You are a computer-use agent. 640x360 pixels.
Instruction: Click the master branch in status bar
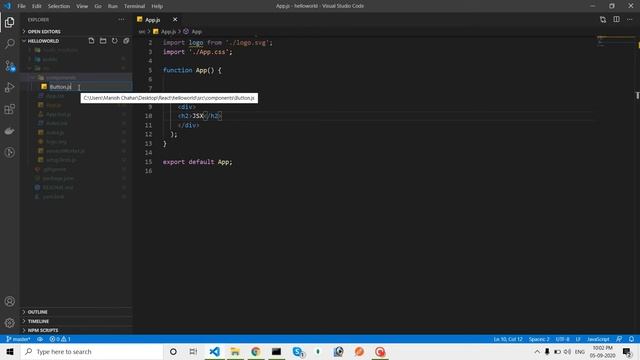pos(18,339)
